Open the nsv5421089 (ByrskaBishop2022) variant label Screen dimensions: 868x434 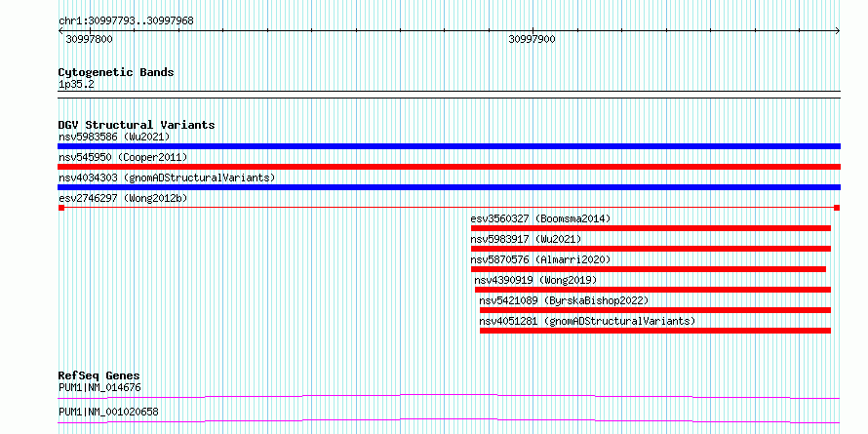point(564,300)
